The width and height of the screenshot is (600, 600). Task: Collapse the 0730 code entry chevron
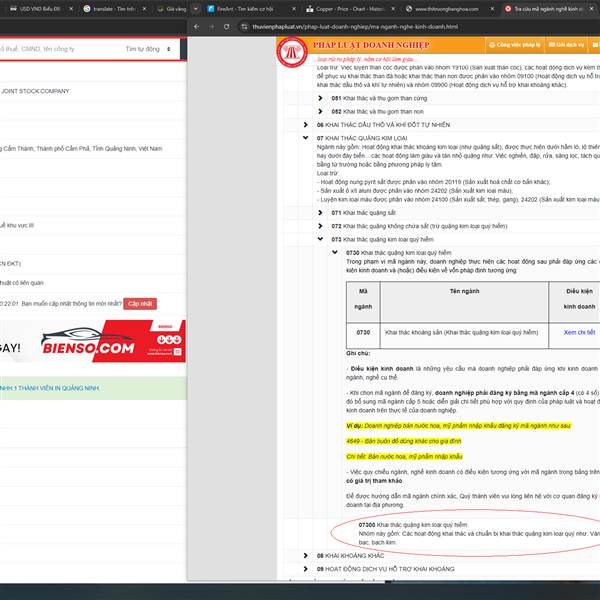pyautogui.click(x=335, y=253)
